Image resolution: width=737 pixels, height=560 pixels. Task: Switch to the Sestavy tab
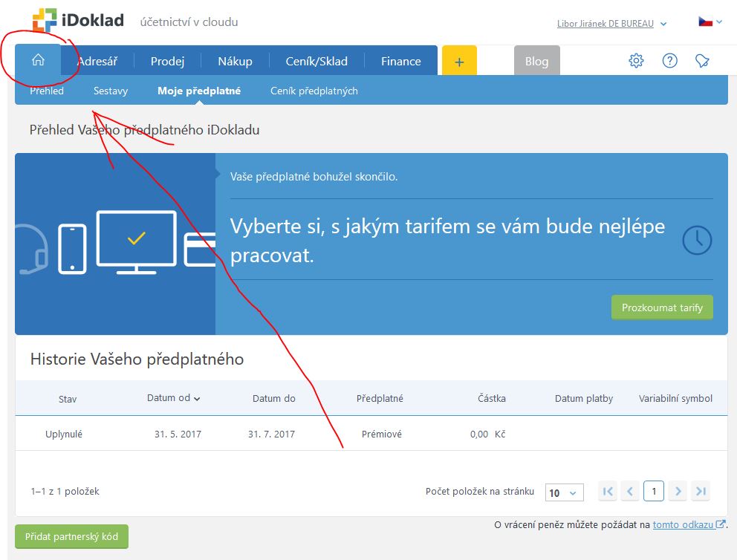click(111, 91)
